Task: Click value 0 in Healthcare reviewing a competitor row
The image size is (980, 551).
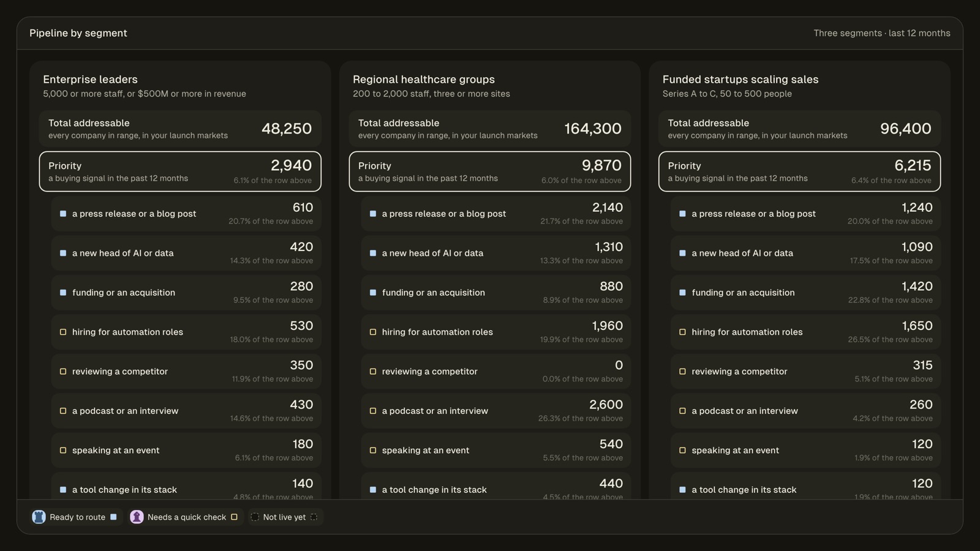Action: click(x=619, y=365)
